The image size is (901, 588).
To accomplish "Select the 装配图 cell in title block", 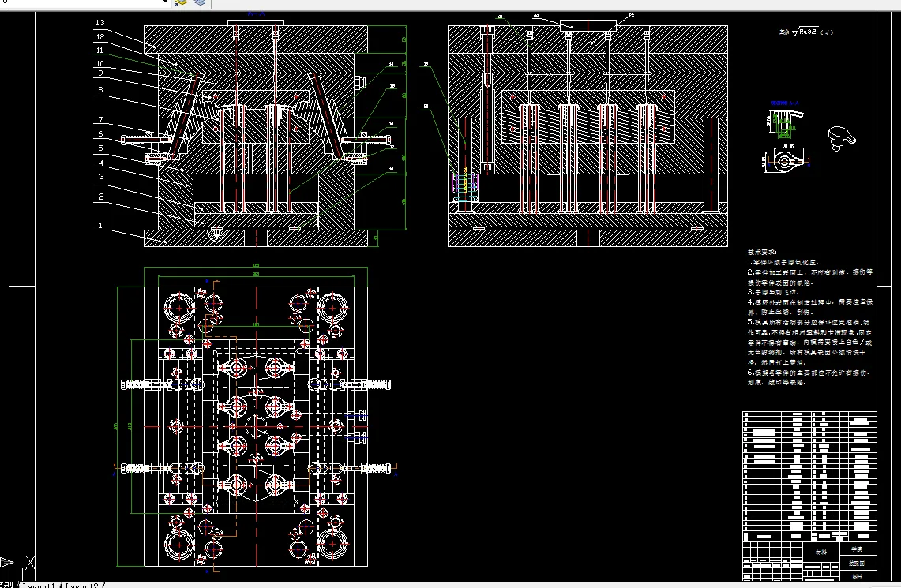I will (x=857, y=564).
